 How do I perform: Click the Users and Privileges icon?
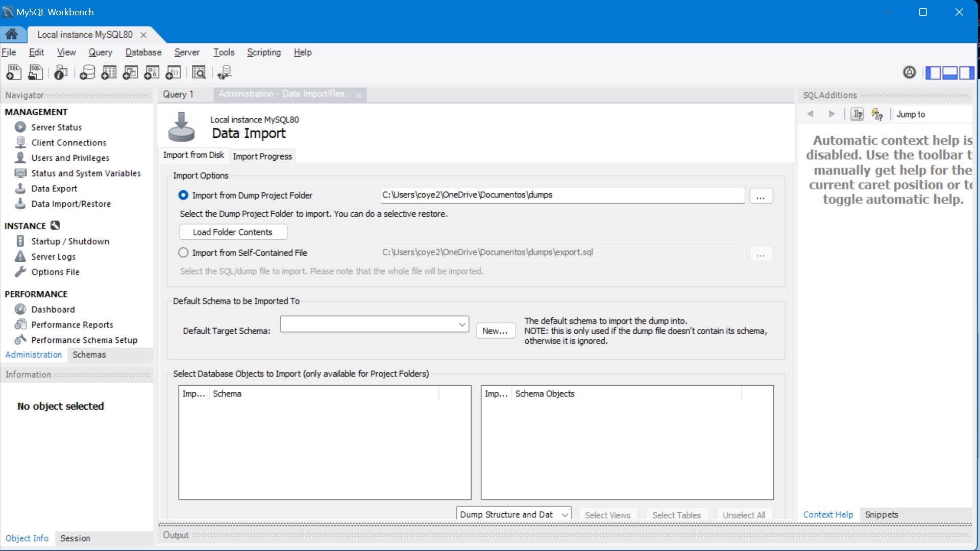[x=21, y=158]
